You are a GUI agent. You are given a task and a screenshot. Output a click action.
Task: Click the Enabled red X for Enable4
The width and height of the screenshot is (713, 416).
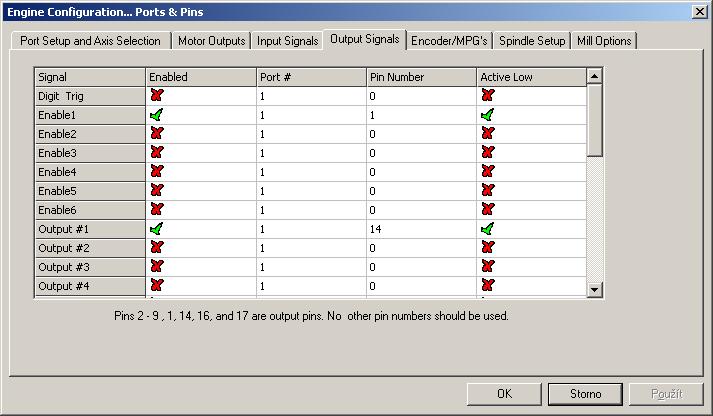click(x=156, y=172)
